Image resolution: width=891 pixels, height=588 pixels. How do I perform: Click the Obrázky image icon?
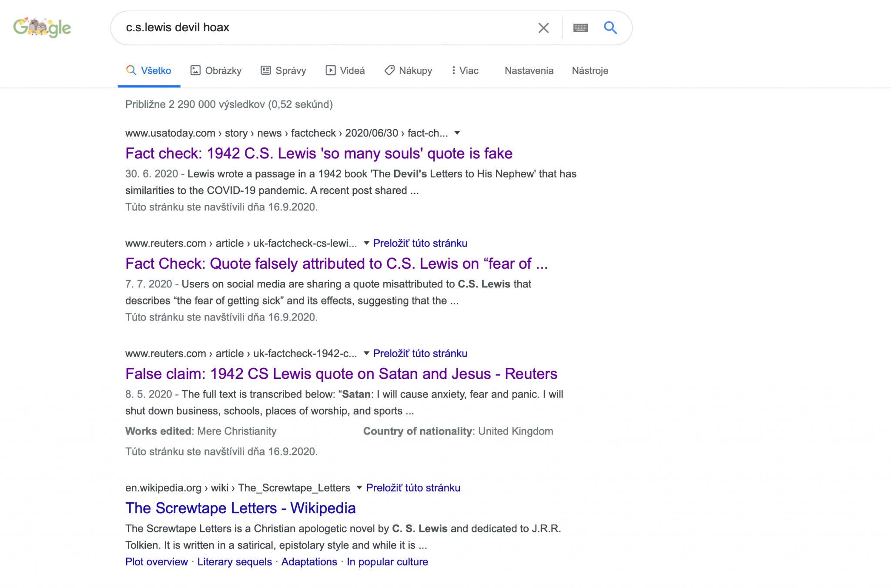195,70
